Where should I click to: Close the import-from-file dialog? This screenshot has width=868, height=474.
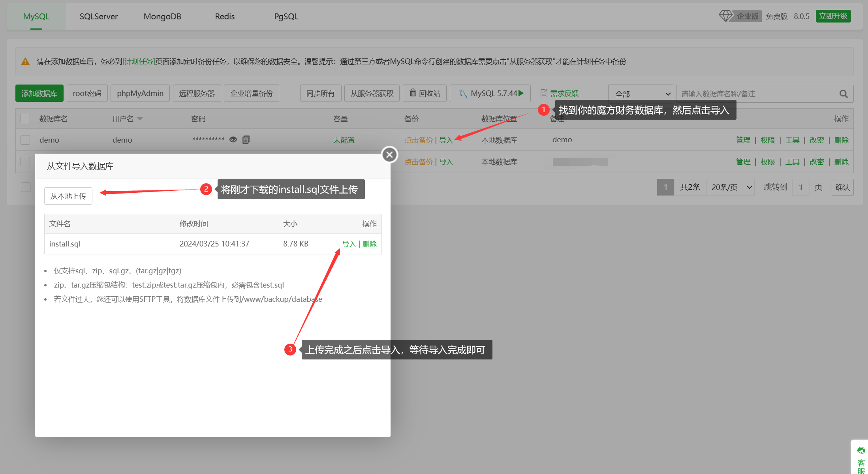pos(389,154)
